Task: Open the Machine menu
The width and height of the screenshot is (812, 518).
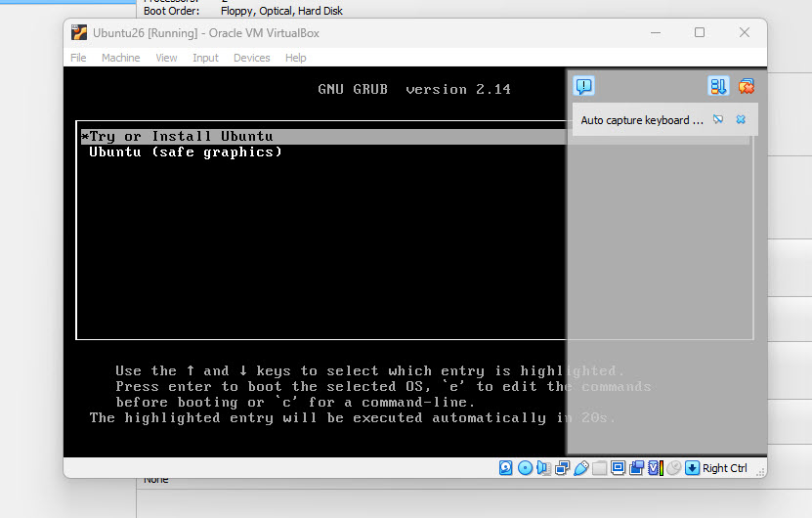Action: click(120, 58)
